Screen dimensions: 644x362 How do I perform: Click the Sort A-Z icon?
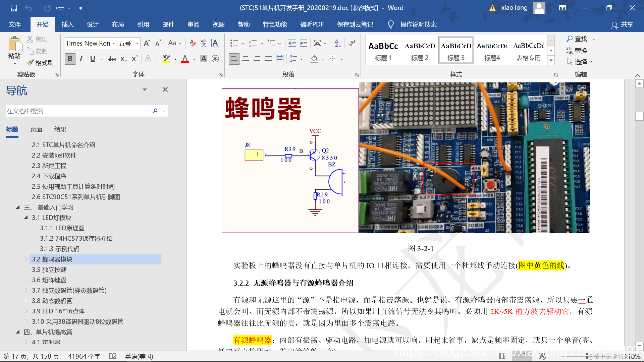[338, 43]
